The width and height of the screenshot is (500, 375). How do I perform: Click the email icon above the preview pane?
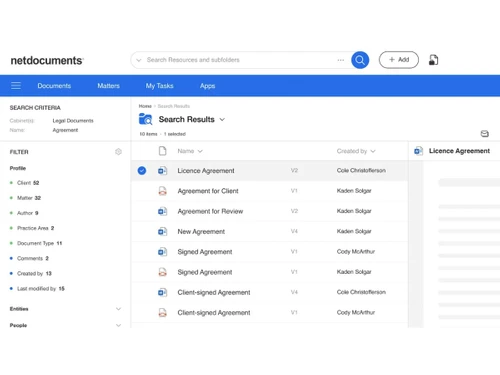[485, 134]
